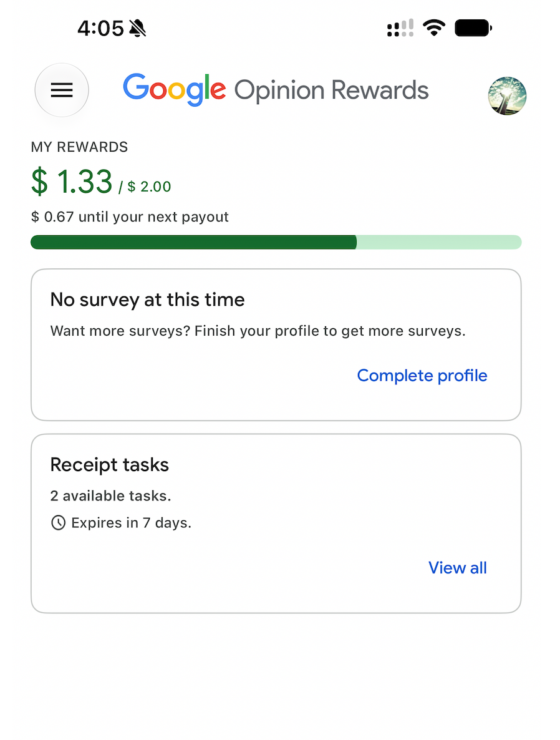
Task: Open the hamburger menu
Action: coord(62,90)
